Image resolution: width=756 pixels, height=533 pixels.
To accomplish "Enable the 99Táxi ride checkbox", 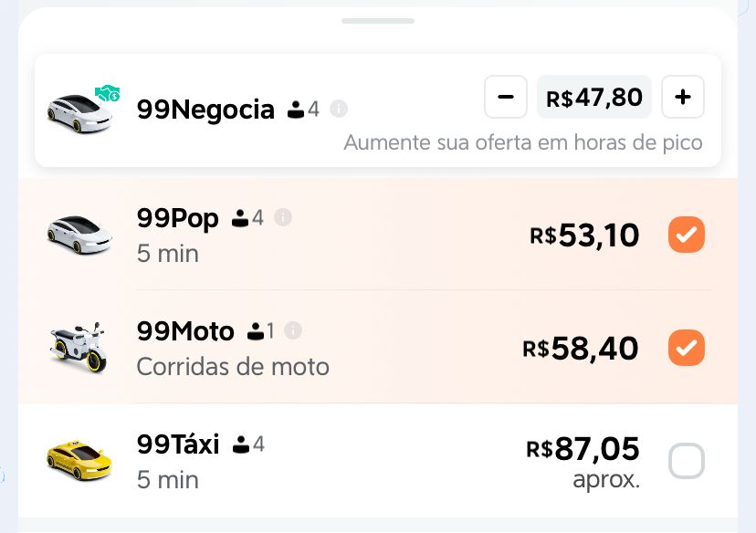I will (x=687, y=461).
